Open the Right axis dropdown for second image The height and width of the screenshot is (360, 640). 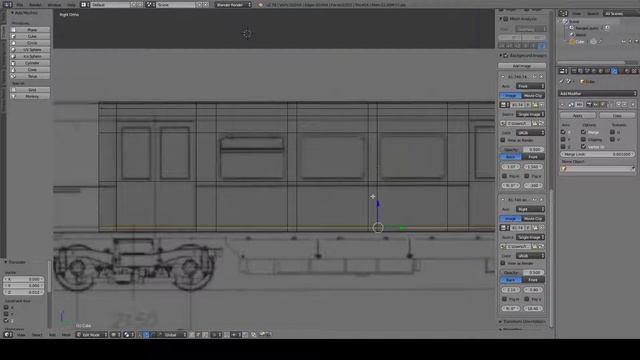531,209
